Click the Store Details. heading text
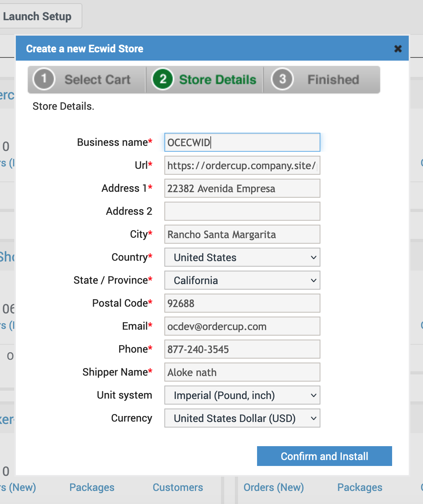423x504 pixels. [x=63, y=106]
